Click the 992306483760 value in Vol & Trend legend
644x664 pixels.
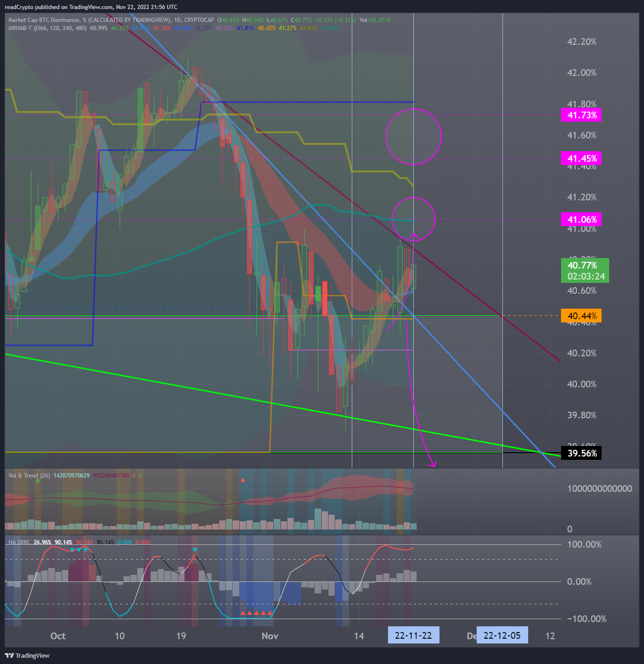click(x=111, y=476)
